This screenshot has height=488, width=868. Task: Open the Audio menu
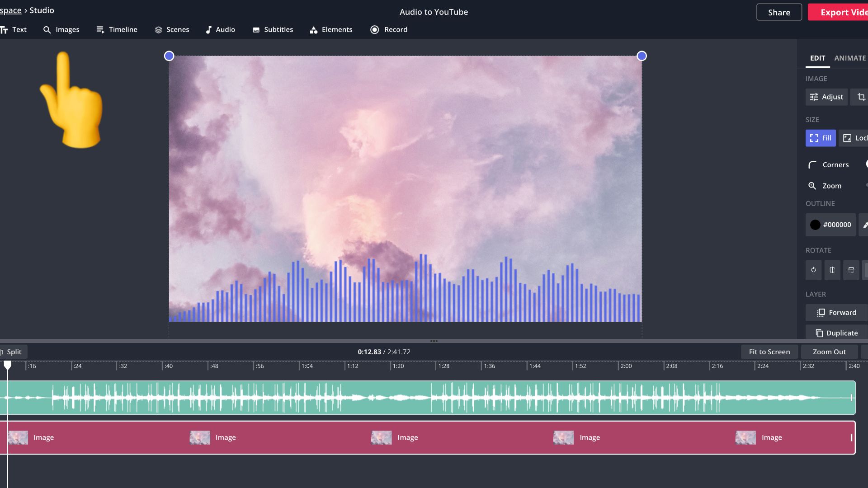tap(220, 30)
